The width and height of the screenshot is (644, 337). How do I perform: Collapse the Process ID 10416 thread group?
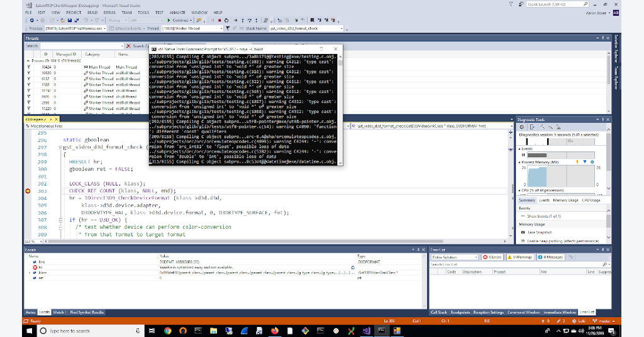[x=28, y=61]
